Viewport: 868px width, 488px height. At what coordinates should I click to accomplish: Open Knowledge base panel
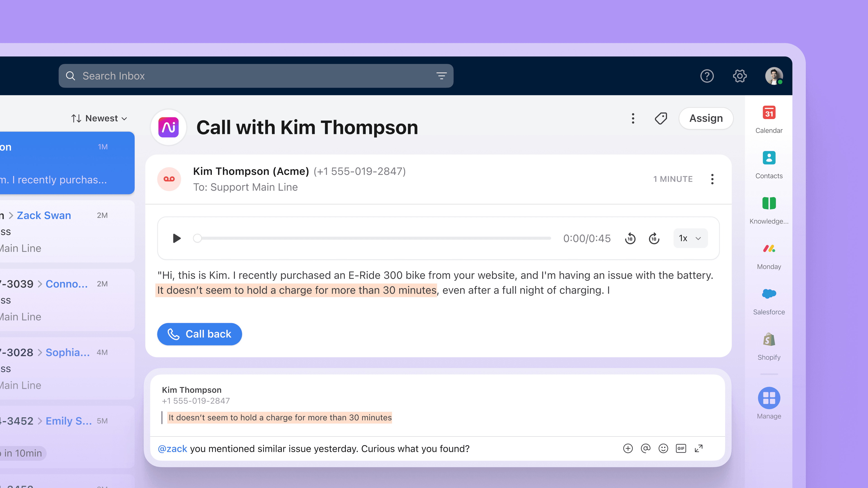tap(769, 210)
